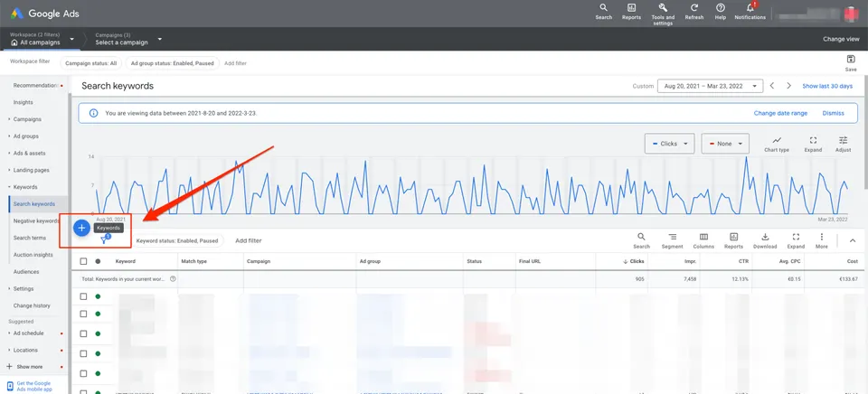Open Negative keywords in the sidebar

pos(36,220)
